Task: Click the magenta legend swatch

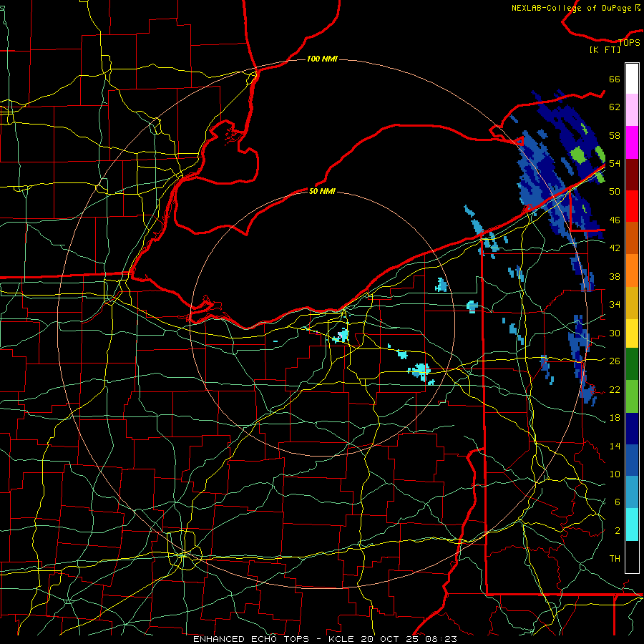Action: point(632,142)
